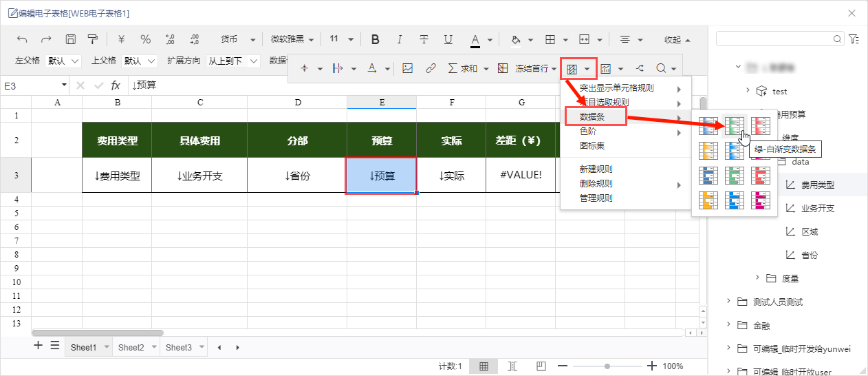Click the insert image icon

pos(408,68)
